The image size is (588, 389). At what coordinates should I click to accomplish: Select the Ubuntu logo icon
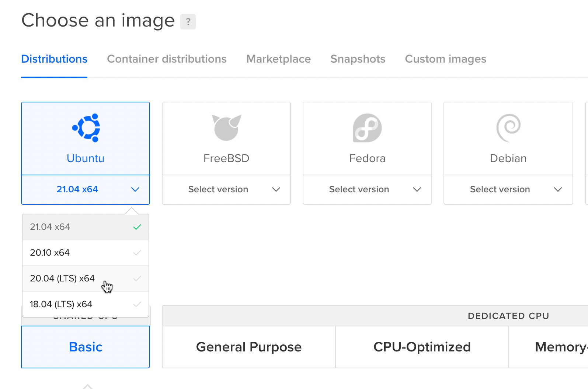pos(86,128)
